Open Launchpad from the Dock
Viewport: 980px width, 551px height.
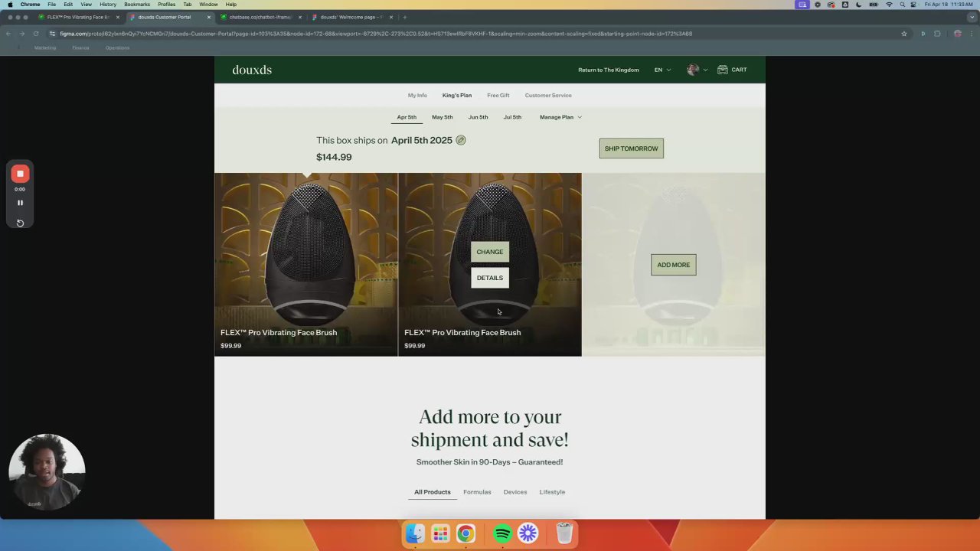pos(440,533)
